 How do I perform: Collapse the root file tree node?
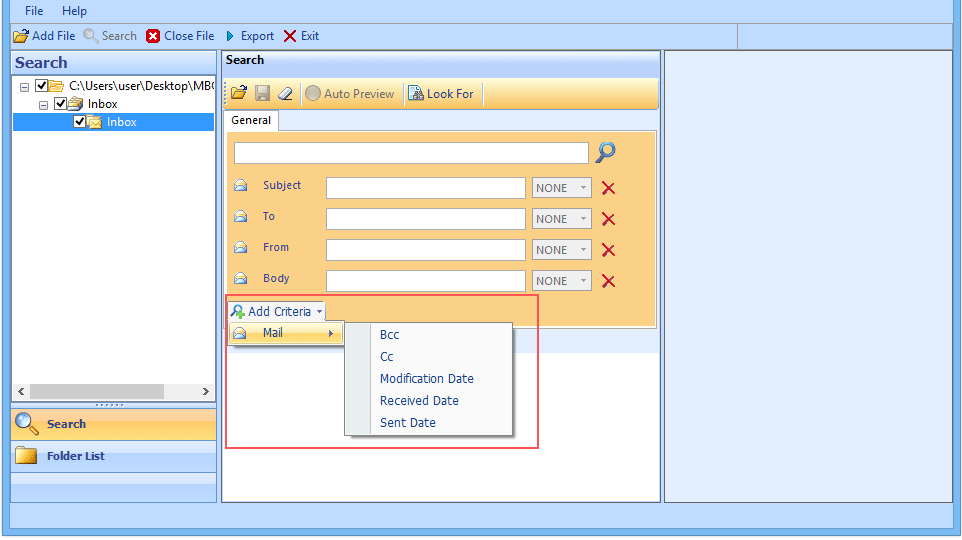pos(24,87)
